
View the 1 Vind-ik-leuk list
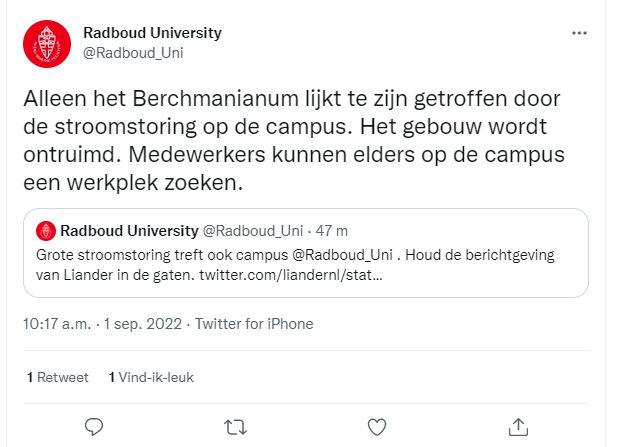point(151,377)
